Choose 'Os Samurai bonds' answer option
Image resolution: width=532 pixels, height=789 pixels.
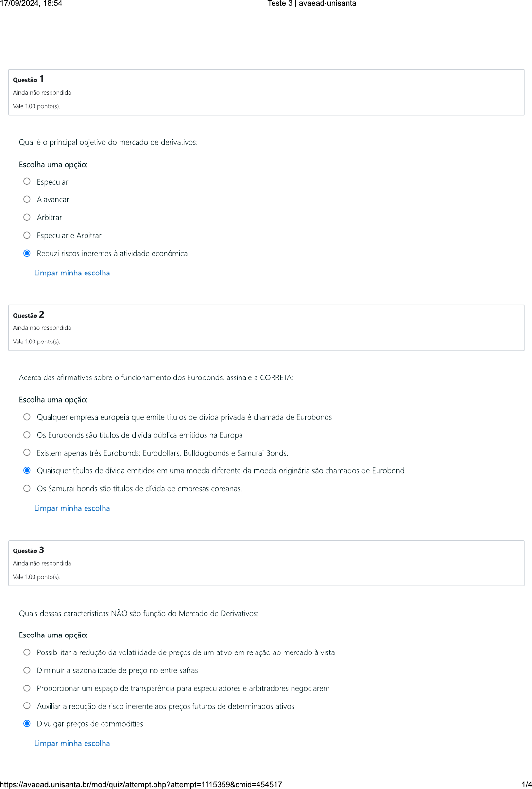click(x=27, y=488)
